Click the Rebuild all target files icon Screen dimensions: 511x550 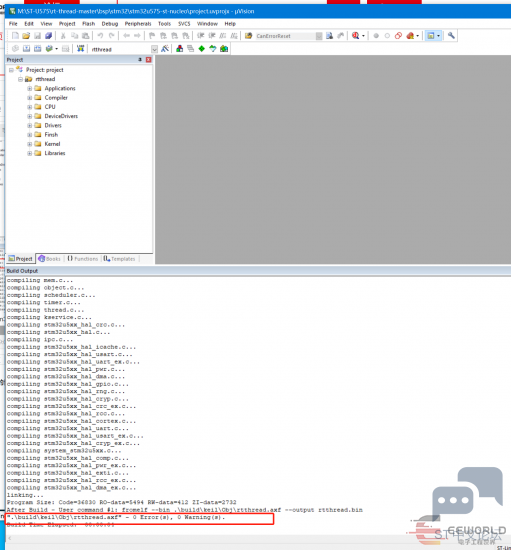coord(37,49)
